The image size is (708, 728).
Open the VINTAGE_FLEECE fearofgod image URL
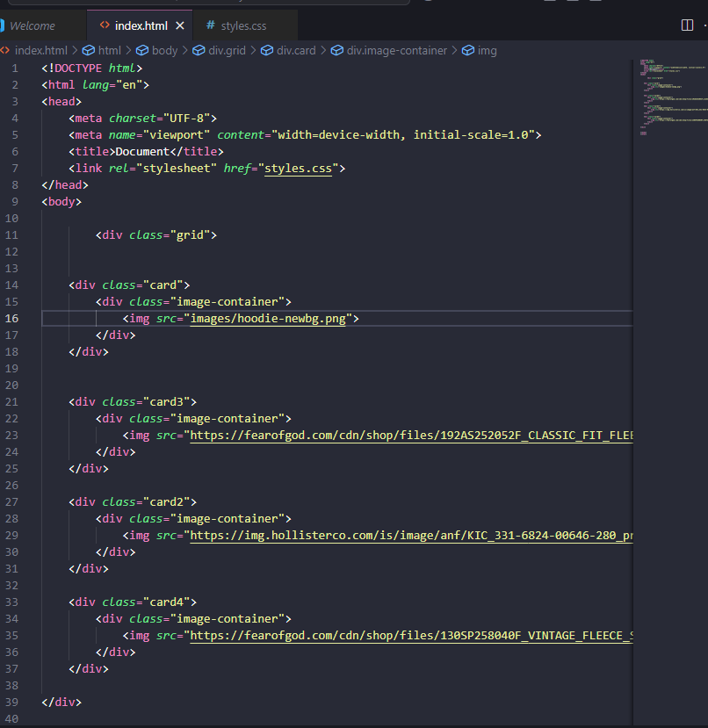coord(411,636)
